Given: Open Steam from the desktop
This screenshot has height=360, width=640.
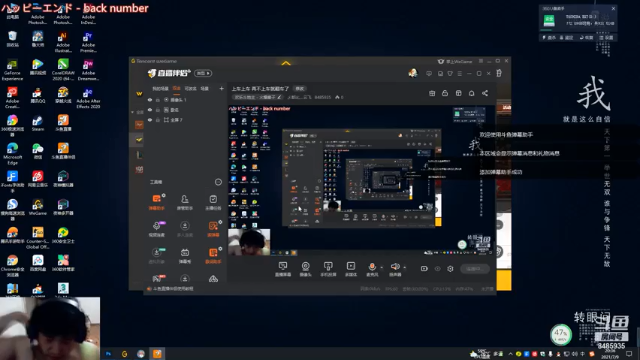Looking at the screenshot, I should coord(38,123).
